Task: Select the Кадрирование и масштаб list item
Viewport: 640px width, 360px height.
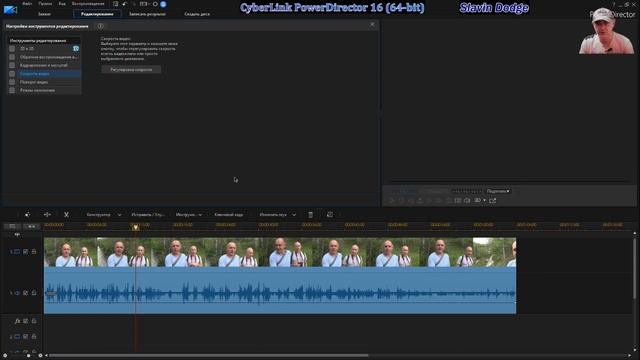Action: [x=49, y=65]
